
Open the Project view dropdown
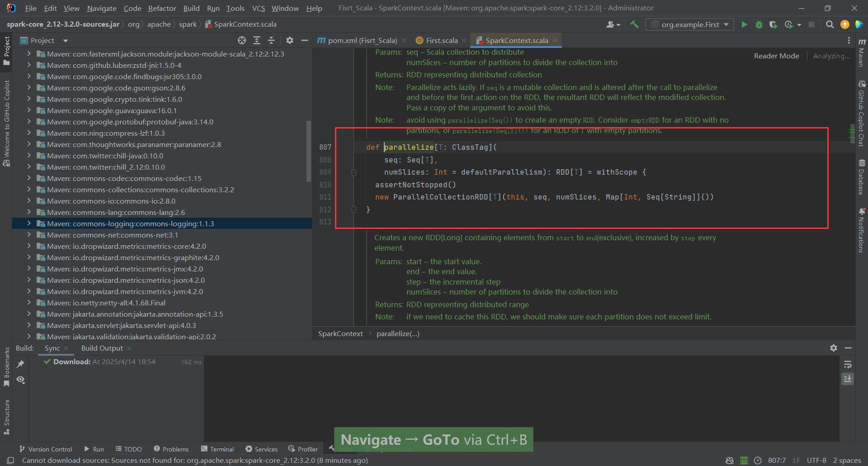[66, 41]
